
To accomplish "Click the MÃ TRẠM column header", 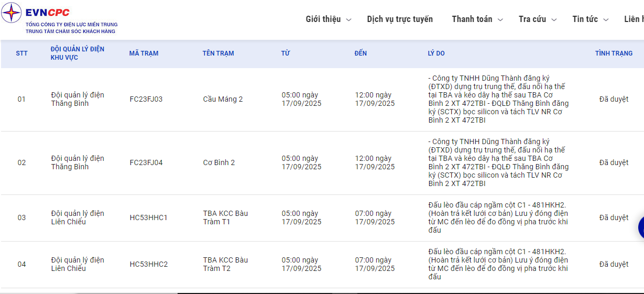I will pos(144,53).
